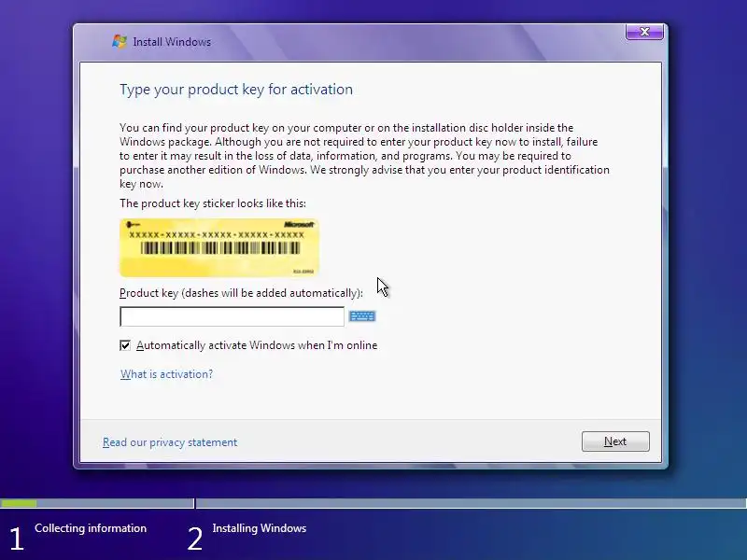This screenshot has width=747, height=560.
Task: Click The product key sticker looks like this text
Action: (213, 203)
